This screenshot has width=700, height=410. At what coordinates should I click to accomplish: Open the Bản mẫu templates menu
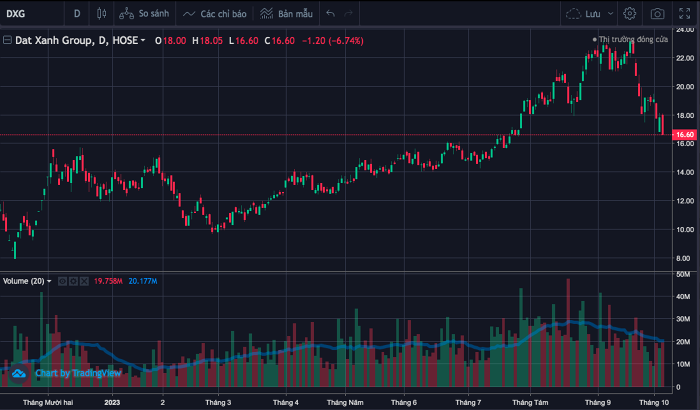coord(286,14)
